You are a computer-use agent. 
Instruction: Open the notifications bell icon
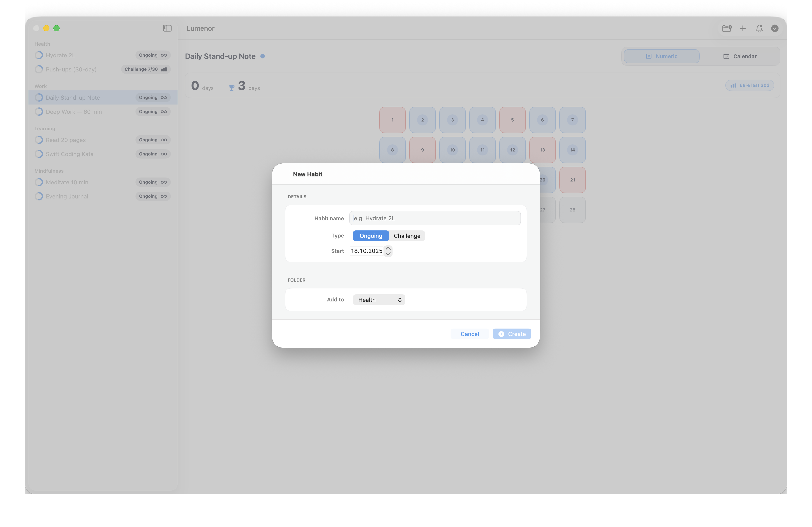pos(759,28)
